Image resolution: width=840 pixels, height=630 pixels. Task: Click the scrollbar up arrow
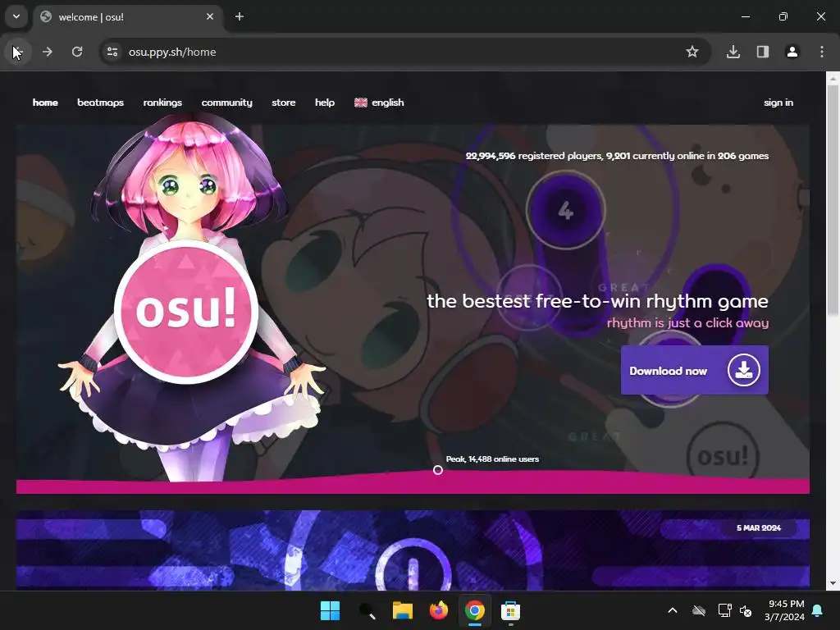(833, 79)
